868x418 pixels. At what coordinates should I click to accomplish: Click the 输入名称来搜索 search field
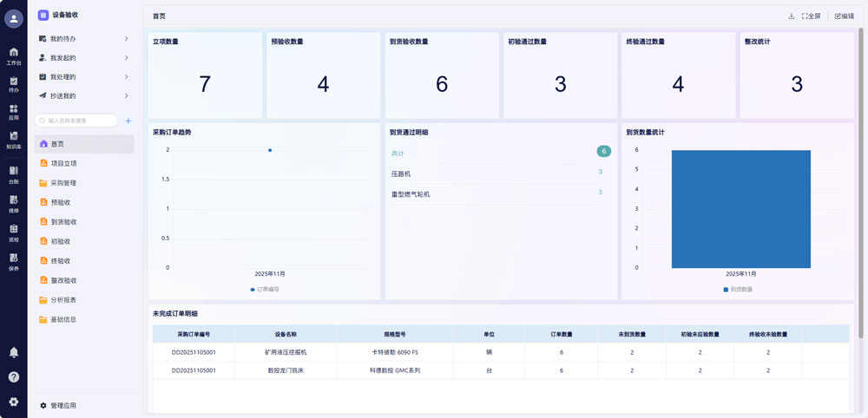click(78, 121)
